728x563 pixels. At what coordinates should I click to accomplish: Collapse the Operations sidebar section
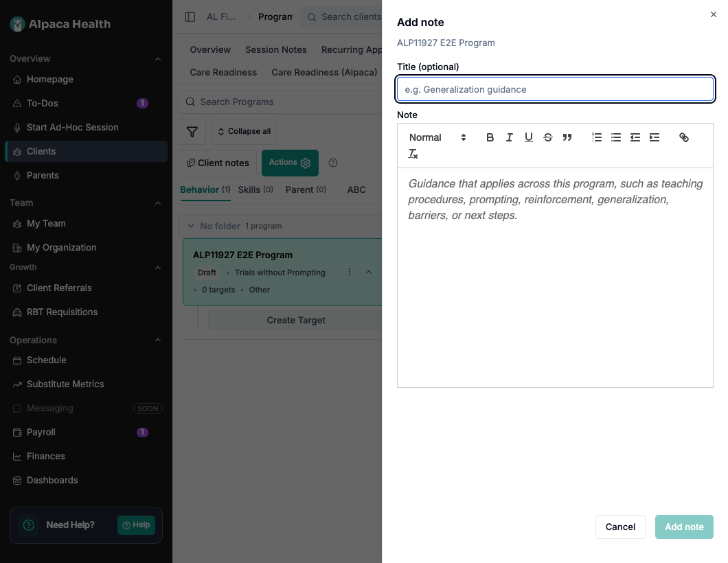(x=158, y=341)
